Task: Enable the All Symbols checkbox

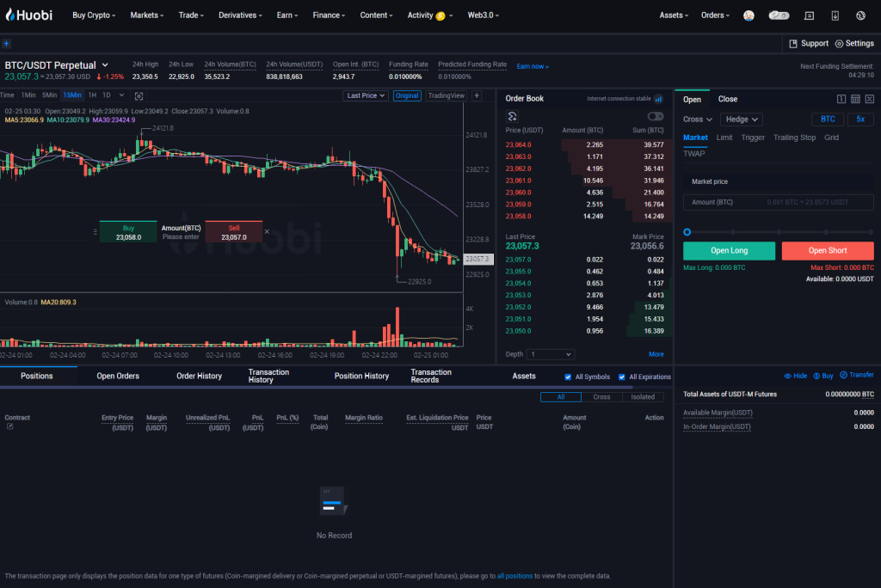Action: pos(566,377)
